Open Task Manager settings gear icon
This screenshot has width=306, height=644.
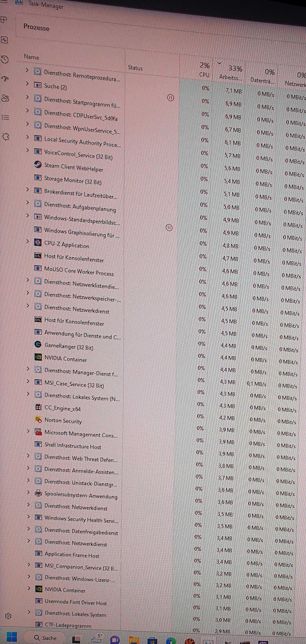(8, 616)
